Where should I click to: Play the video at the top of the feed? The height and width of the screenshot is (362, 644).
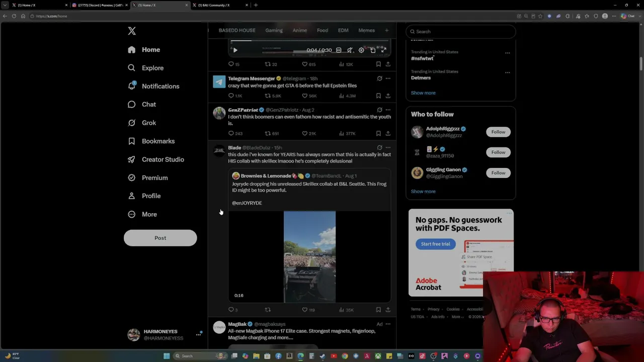tap(235, 50)
